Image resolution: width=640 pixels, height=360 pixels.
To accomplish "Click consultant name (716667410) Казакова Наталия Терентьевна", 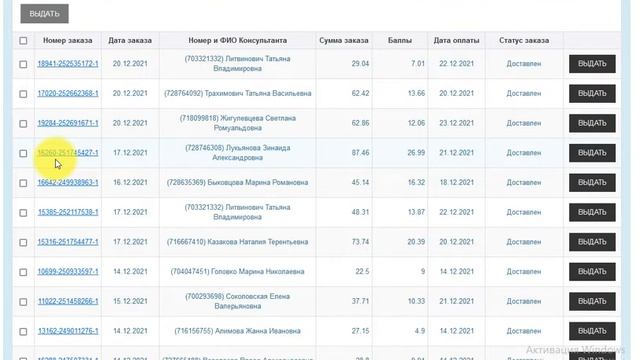I will [x=238, y=242].
